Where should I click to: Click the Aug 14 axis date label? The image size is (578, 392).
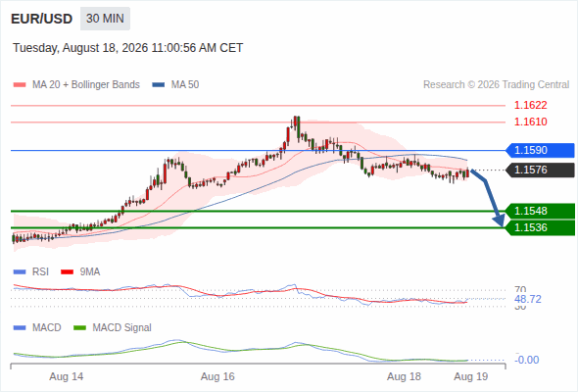[67, 376]
